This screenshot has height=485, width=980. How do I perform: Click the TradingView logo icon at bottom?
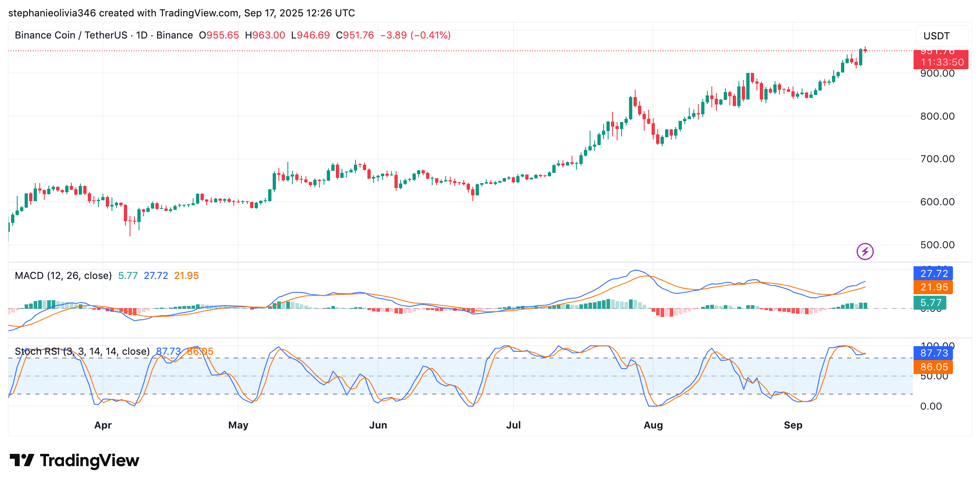pyautogui.click(x=22, y=460)
